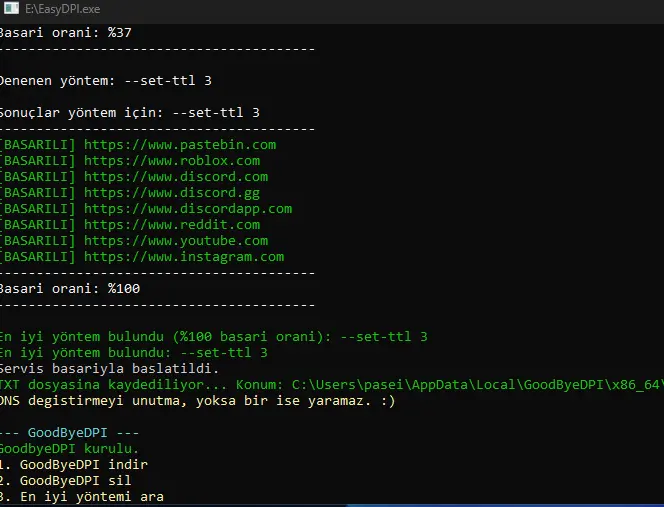The width and height of the screenshot is (664, 507).
Task: Click the 'Basari orani: %100' line
Action: click(x=70, y=289)
